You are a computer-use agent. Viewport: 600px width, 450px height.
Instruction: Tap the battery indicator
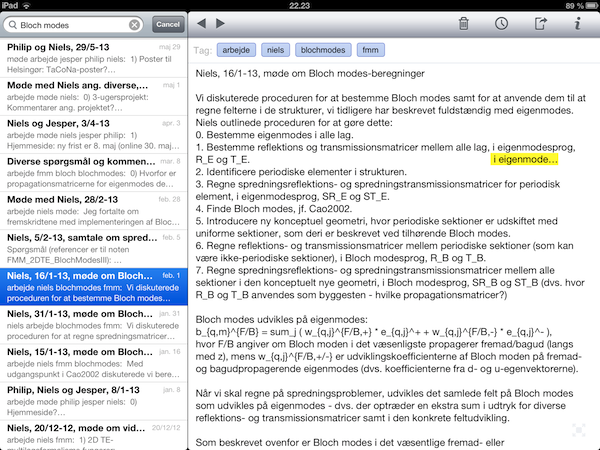tap(592, 5)
